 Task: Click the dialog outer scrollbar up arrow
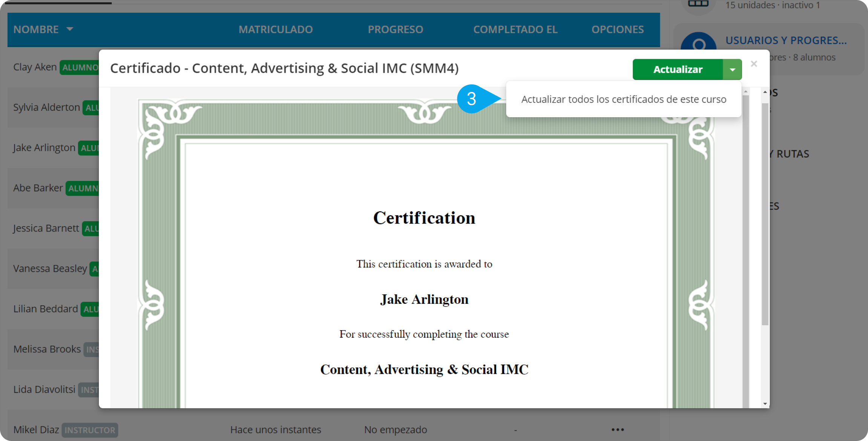click(x=765, y=92)
